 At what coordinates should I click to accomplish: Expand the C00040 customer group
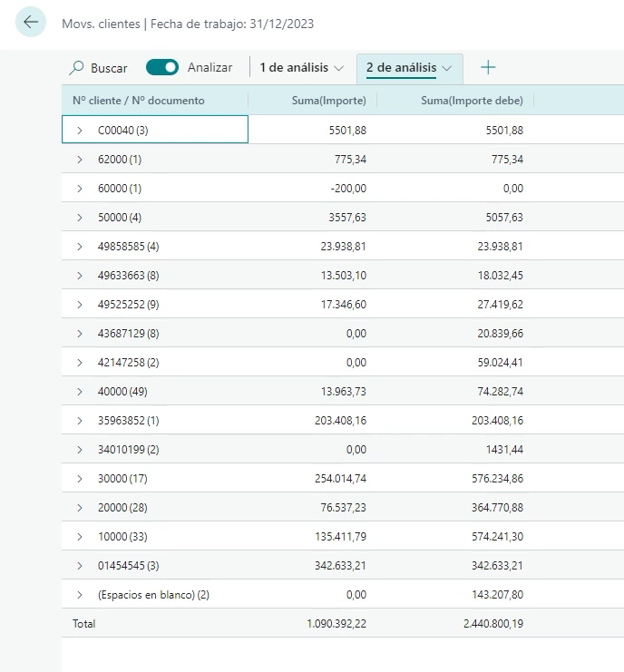[80, 131]
